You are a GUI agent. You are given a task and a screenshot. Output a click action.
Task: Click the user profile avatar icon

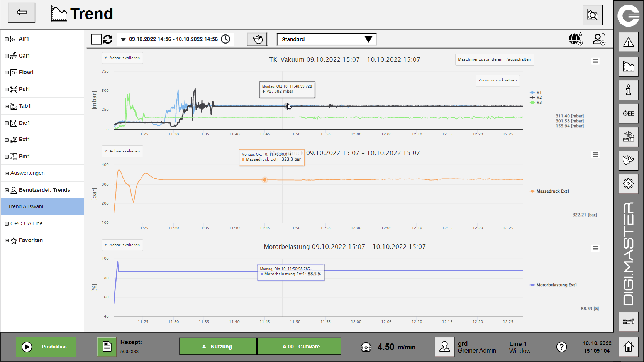444,347
